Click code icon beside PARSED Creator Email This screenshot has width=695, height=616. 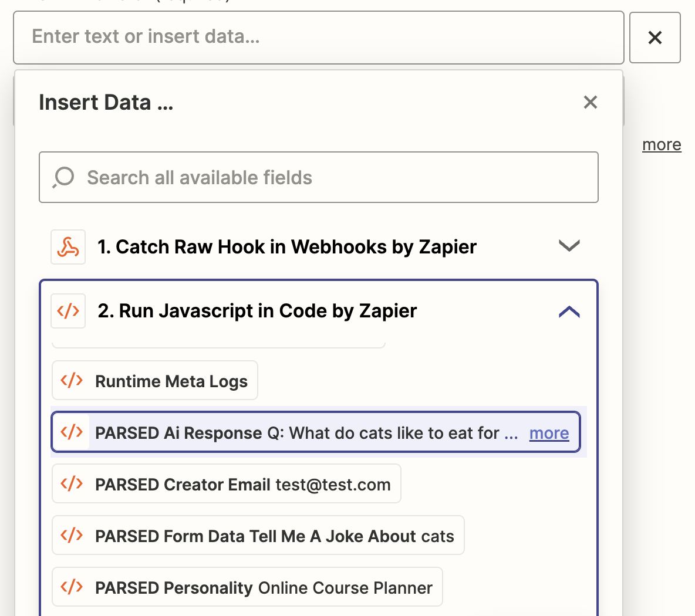coord(72,484)
